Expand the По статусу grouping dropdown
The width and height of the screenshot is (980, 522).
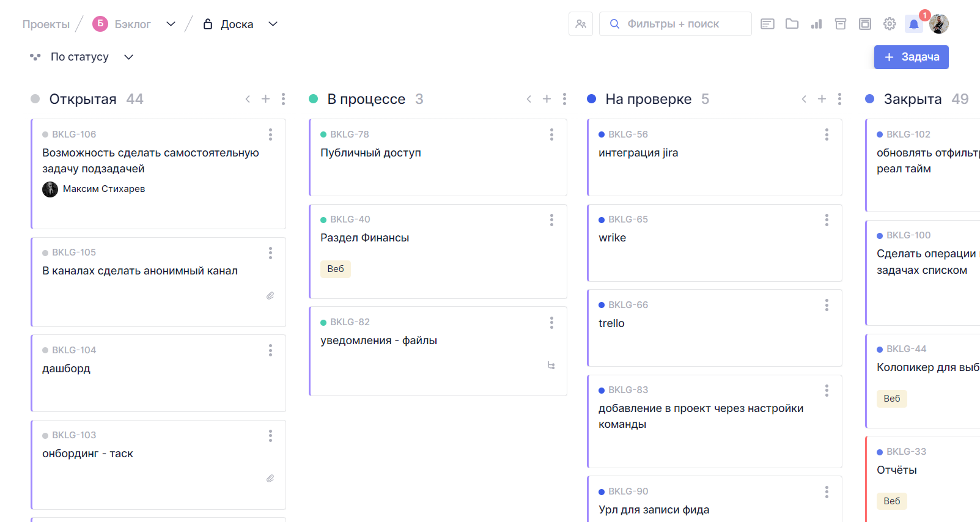128,57
